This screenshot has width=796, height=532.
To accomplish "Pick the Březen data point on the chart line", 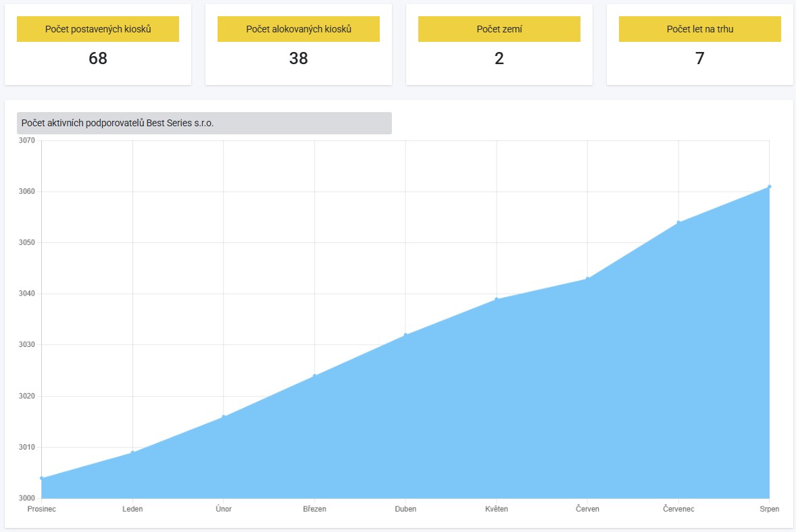I will tap(314, 376).
